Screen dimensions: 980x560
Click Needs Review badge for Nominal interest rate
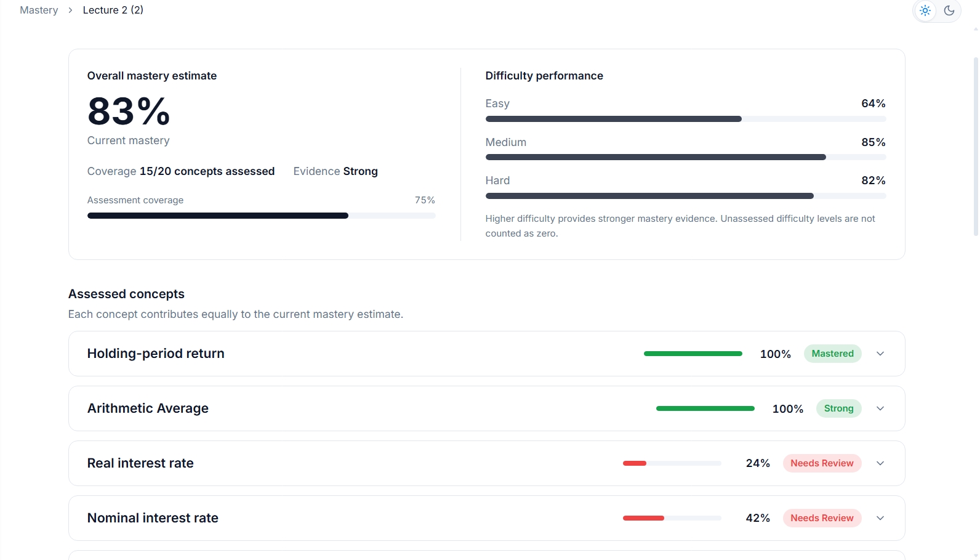[822, 518]
